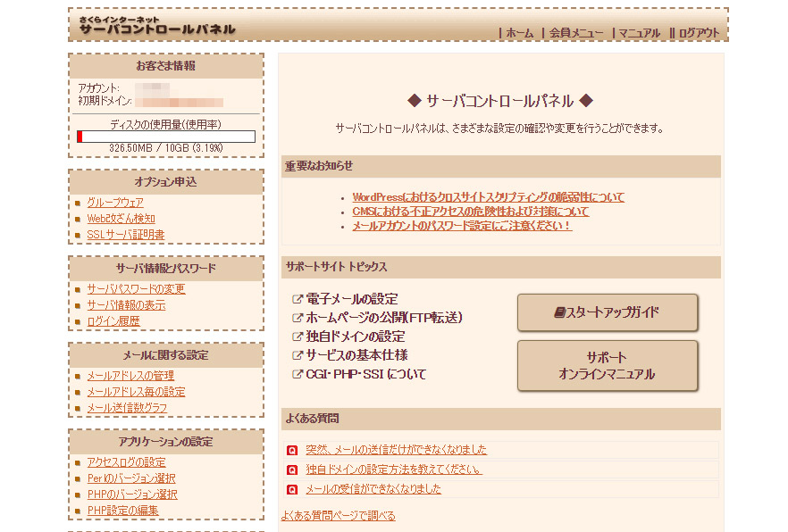The image size is (788, 532).
Task: Open the SSLサーバ証明書 option link
Action: pos(126,235)
